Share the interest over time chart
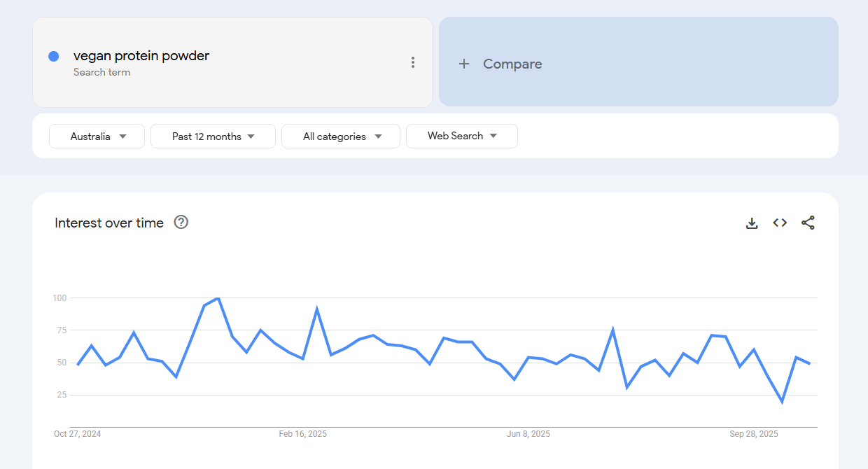Image resolution: width=868 pixels, height=469 pixels. (808, 223)
